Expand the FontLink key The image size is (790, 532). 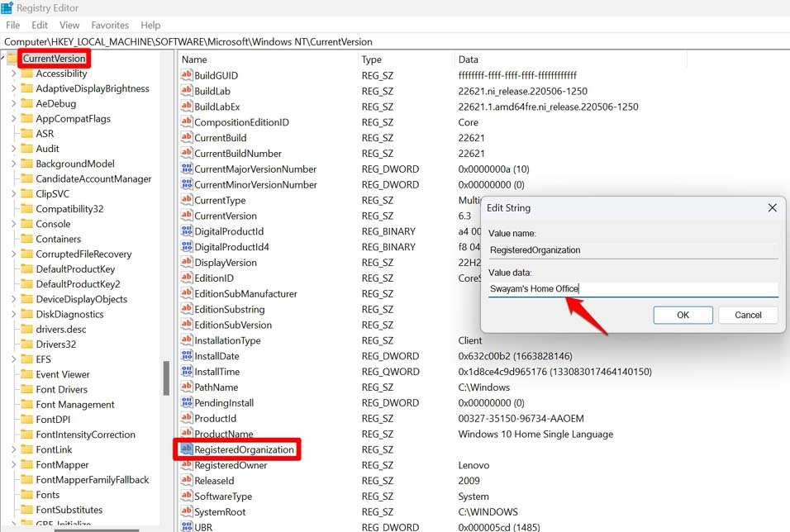point(13,449)
